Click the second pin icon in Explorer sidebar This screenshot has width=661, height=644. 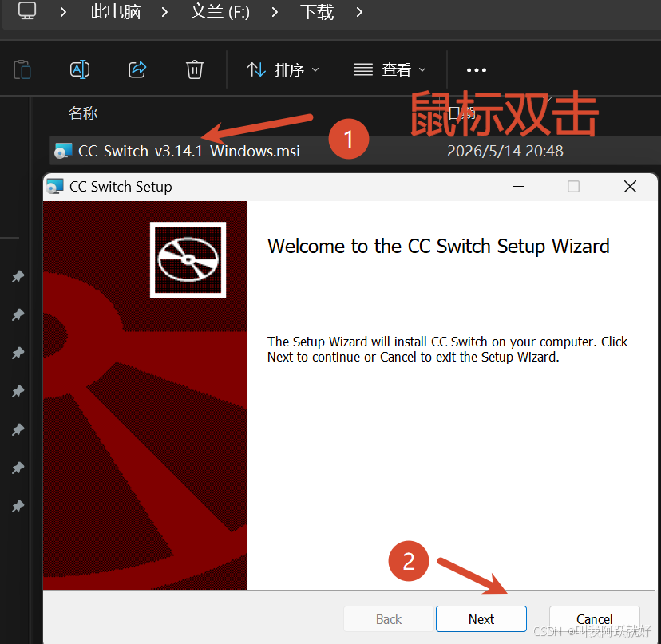pos(18,315)
